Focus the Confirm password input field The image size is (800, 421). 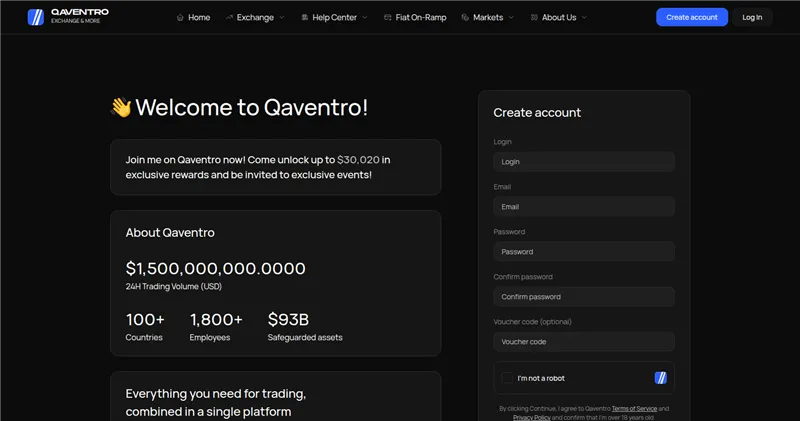(x=584, y=296)
